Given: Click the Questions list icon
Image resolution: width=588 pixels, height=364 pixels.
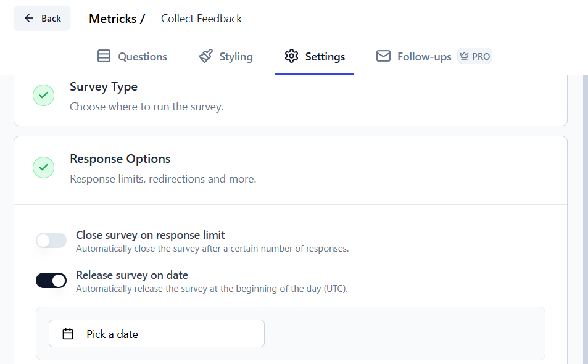Looking at the screenshot, I should pyautogui.click(x=103, y=56).
